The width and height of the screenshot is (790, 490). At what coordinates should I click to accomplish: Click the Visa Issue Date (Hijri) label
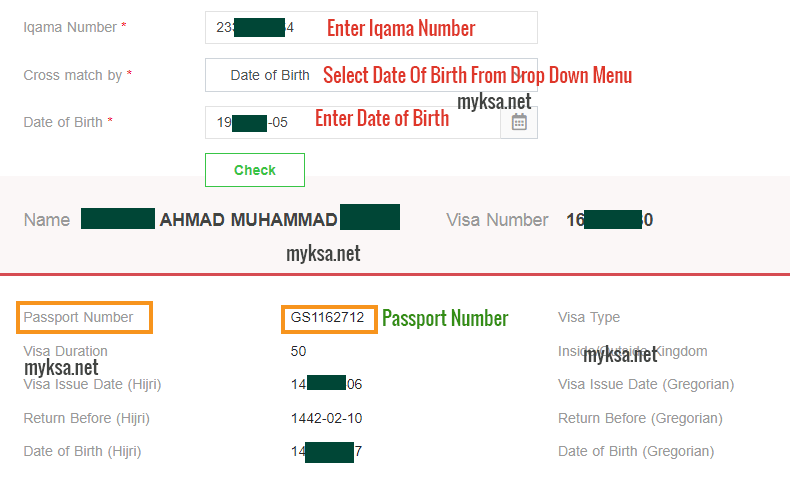pos(92,384)
